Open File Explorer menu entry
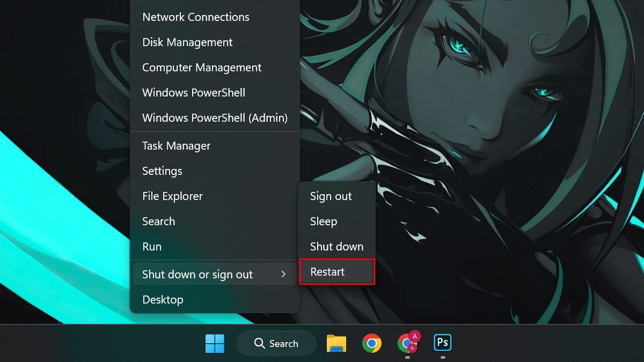 pyautogui.click(x=215, y=196)
